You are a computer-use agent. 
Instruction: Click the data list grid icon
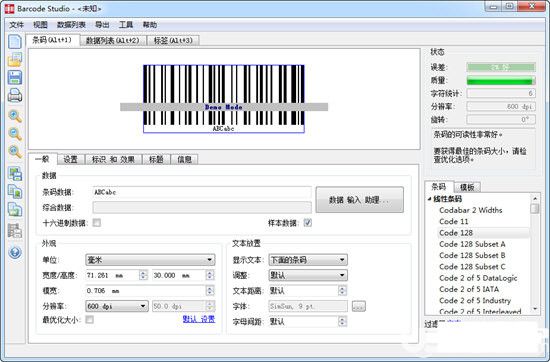click(15, 231)
